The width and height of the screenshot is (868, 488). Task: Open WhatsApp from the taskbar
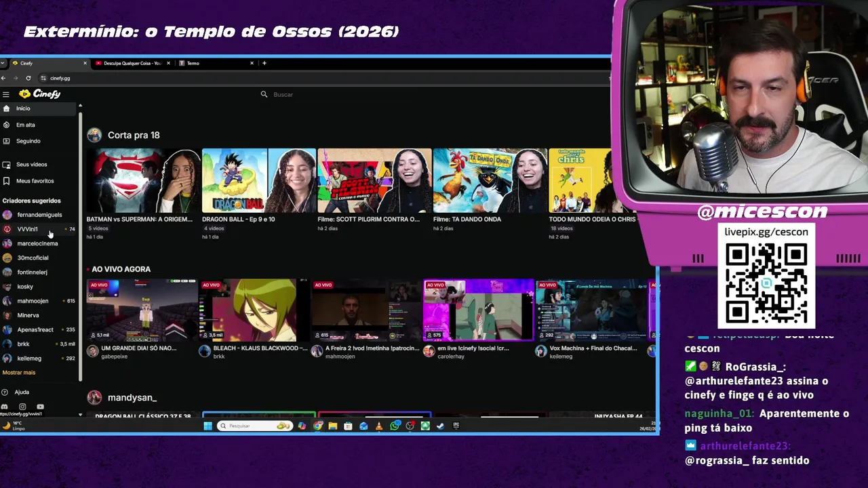click(x=395, y=426)
